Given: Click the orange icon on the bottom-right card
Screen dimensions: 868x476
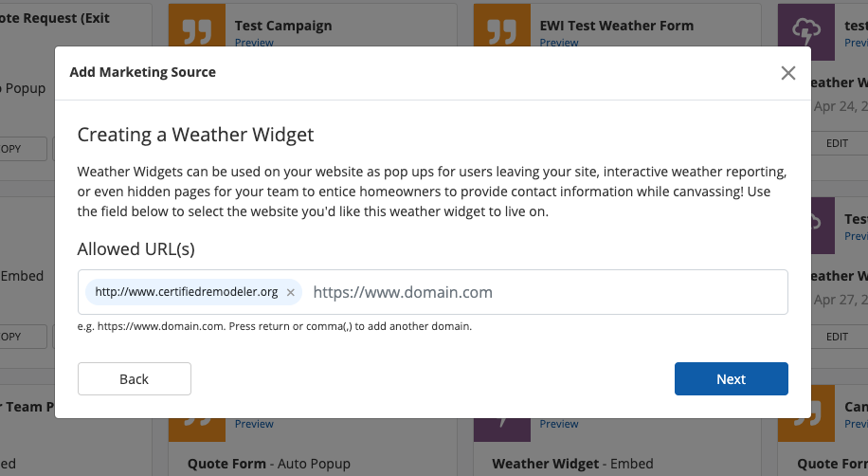Looking at the screenshot, I should [806, 418].
